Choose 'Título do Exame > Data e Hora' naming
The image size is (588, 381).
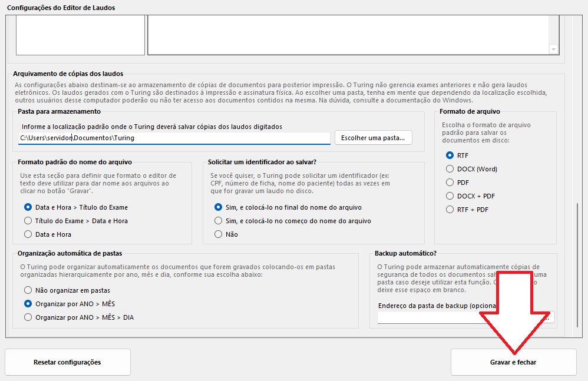pos(28,221)
